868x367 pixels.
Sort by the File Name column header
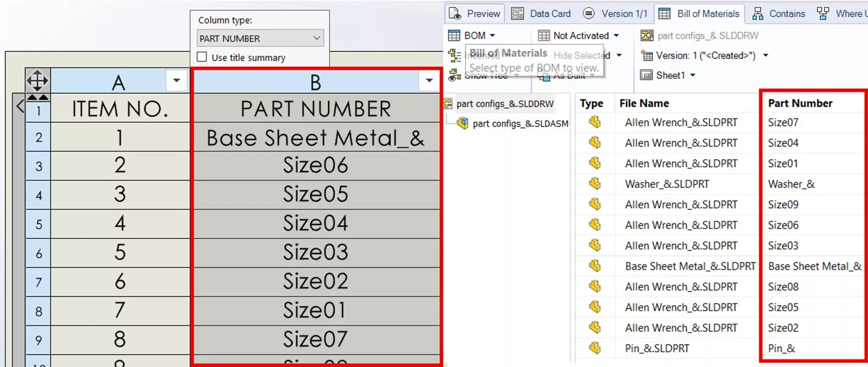(644, 103)
